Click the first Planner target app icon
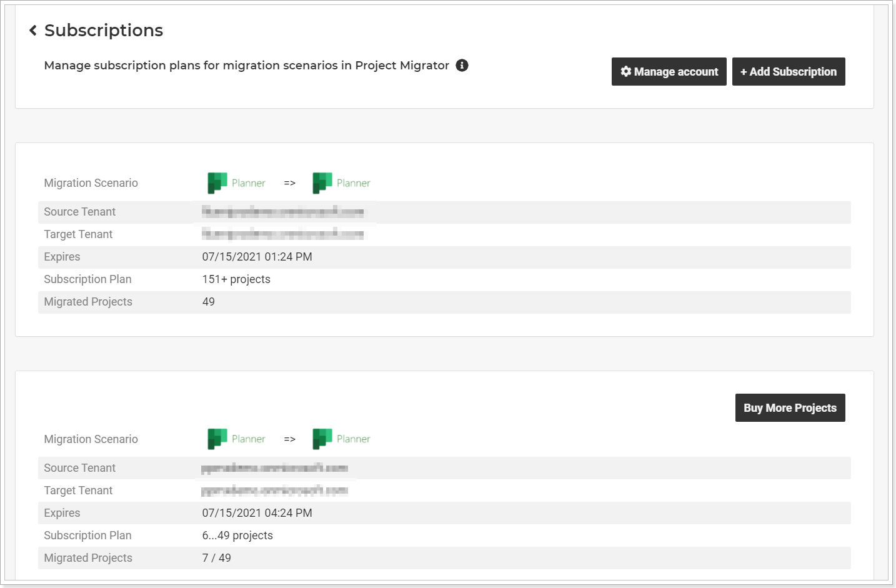This screenshot has width=896, height=588. point(321,182)
